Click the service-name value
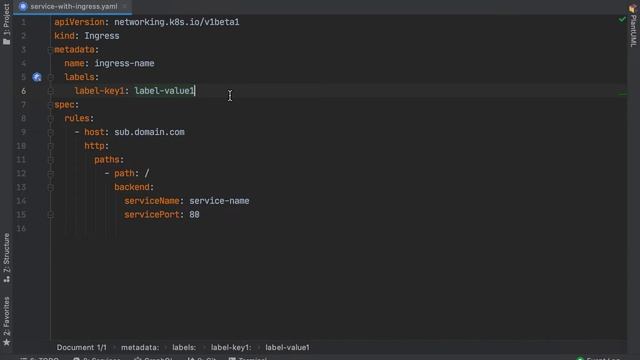The height and width of the screenshot is (360, 640). 219,201
